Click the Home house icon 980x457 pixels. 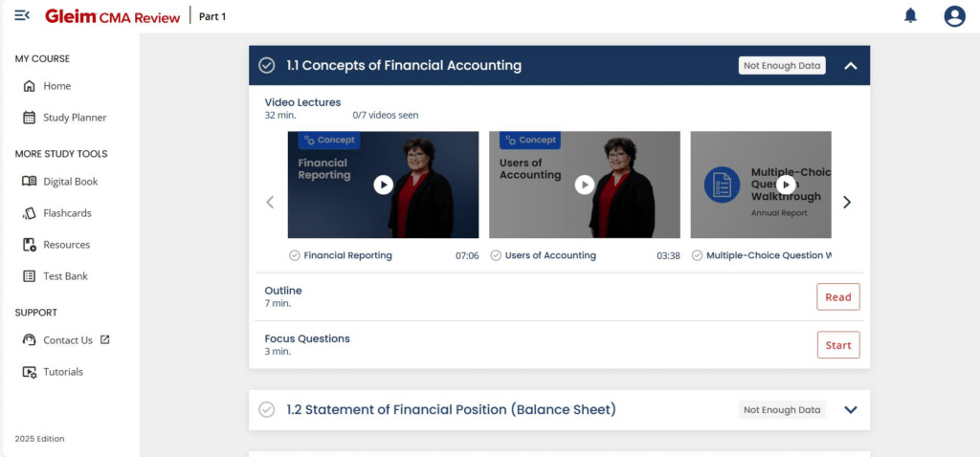click(29, 86)
